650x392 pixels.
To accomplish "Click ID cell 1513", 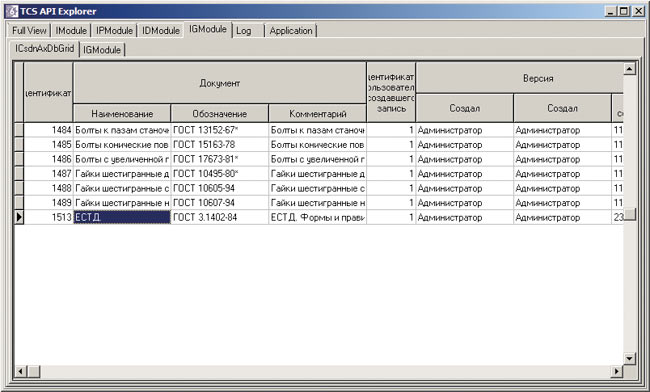I will [x=49, y=217].
